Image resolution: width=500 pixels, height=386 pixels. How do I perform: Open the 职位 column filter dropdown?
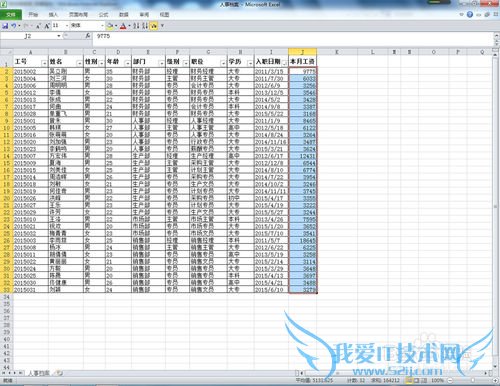(223, 63)
